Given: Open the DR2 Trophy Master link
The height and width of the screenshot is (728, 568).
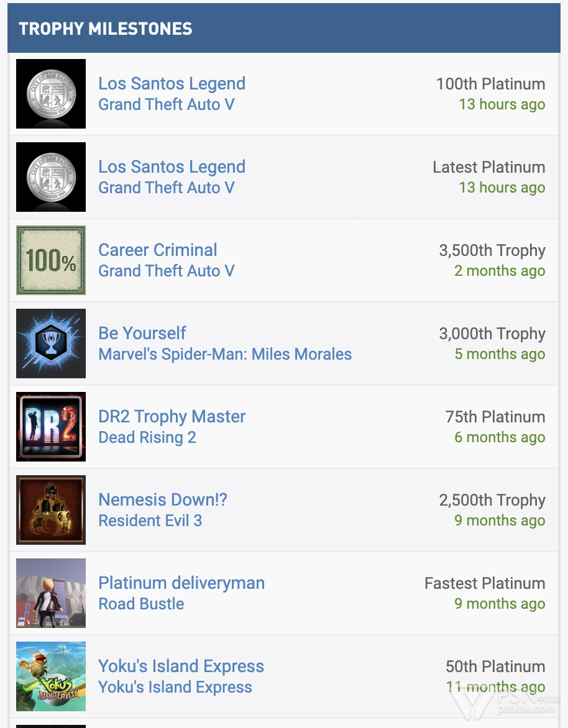Looking at the screenshot, I should pyautogui.click(x=172, y=416).
